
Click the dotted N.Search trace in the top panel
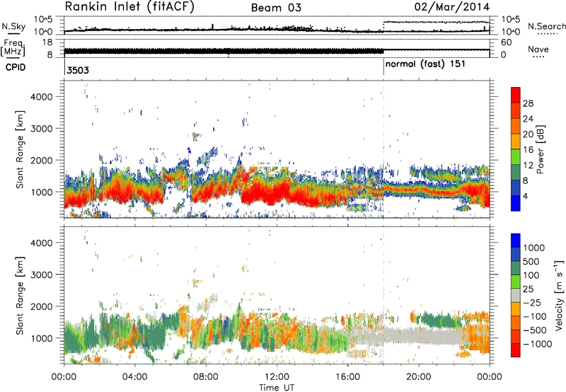[436, 22]
